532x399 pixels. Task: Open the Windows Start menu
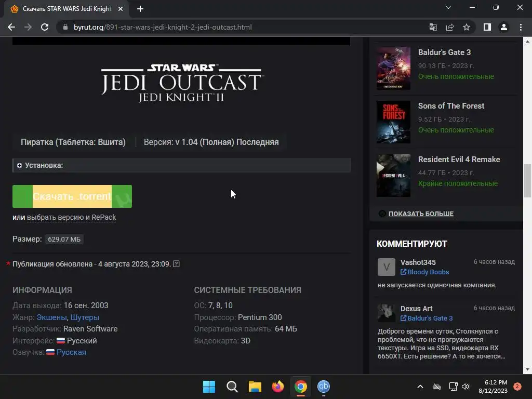click(x=209, y=387)
